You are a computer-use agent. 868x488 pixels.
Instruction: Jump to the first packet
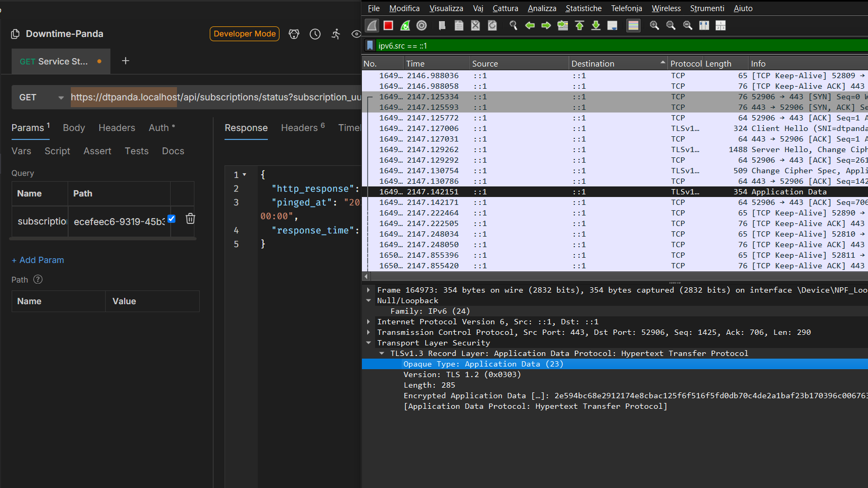click(x=580, y=25)
